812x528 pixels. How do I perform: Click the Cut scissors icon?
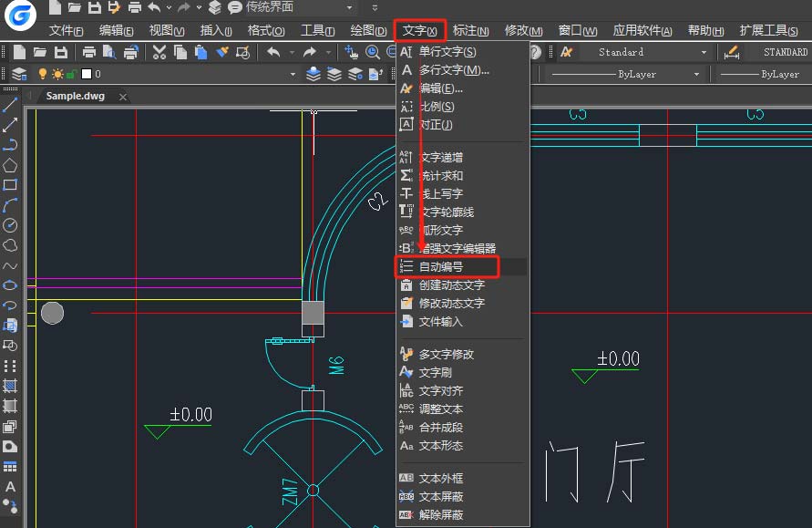[x=159, y=52]
